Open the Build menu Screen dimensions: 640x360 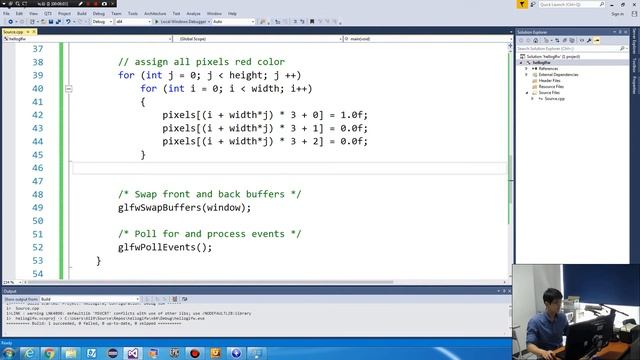tap(82, 13)
